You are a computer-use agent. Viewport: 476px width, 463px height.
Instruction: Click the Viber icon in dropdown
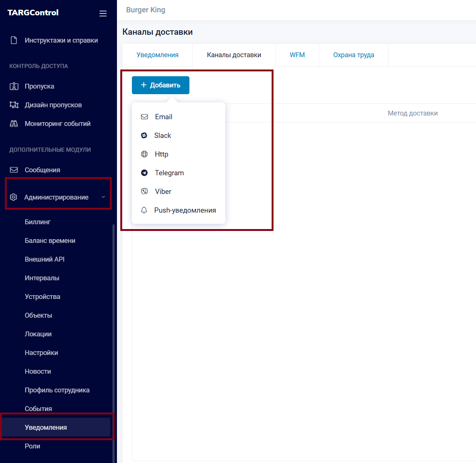[x=144, y=191]
